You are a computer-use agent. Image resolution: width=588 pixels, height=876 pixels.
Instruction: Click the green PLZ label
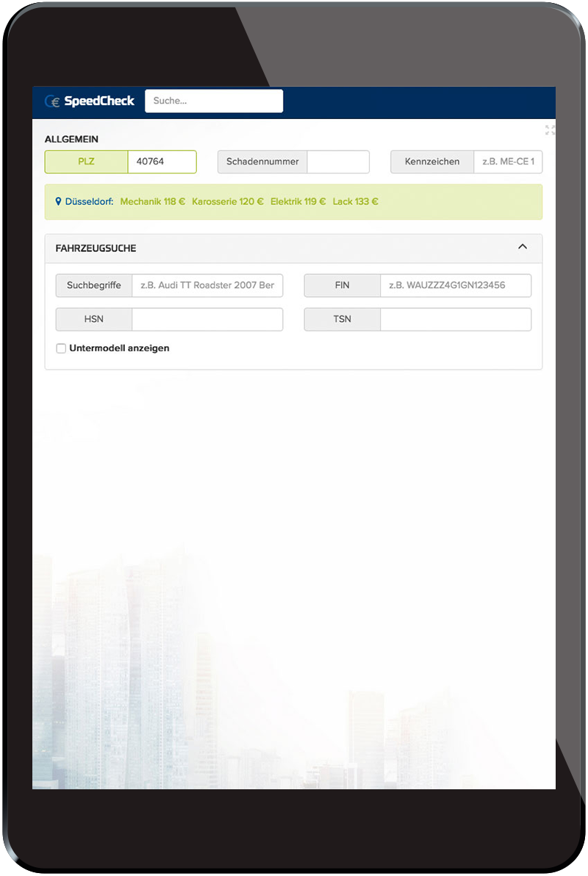[86, 162]
